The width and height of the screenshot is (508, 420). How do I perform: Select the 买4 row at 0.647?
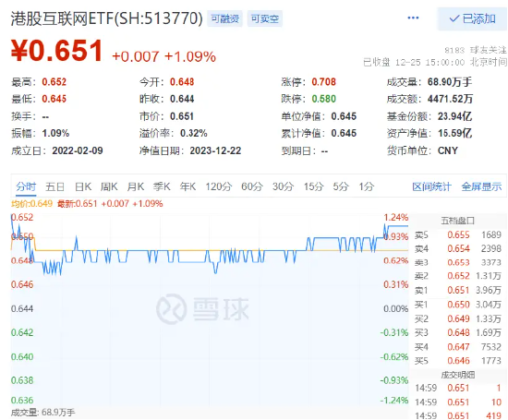458,347
